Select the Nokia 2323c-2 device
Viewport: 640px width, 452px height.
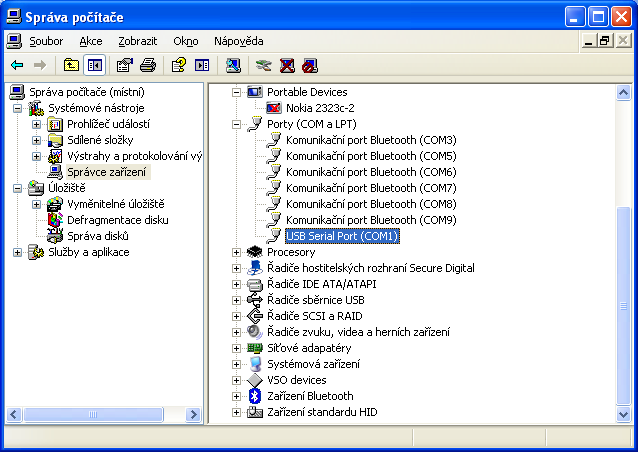point(320,108)
